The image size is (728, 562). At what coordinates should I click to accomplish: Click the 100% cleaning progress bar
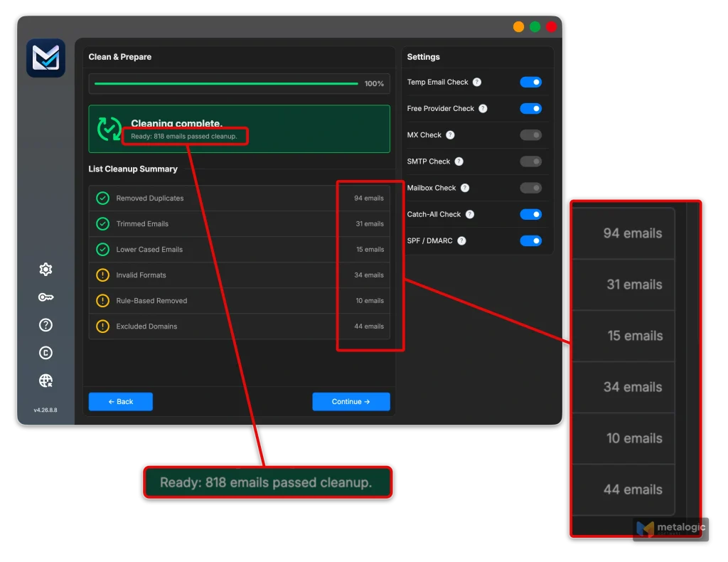point(226,84)
